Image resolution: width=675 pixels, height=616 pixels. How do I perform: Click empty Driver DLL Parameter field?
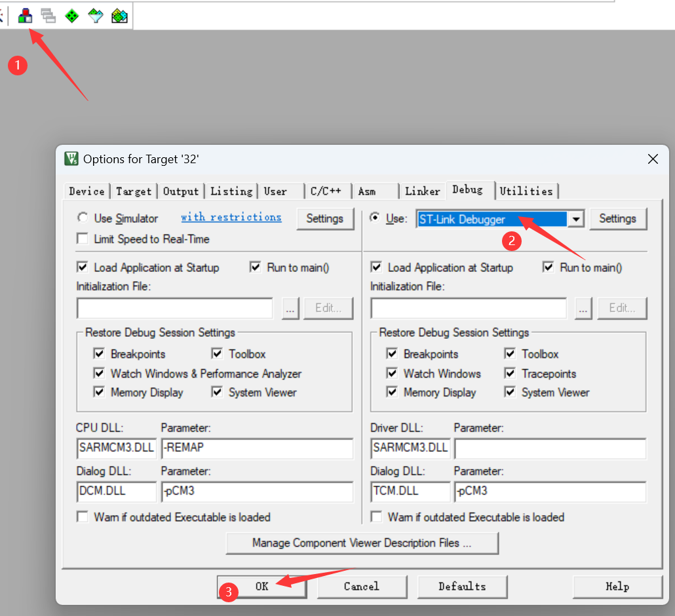(x=550, y=448)
